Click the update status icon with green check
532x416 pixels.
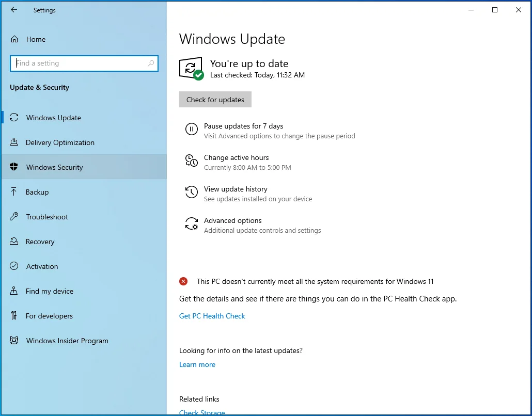(x=191, y=69)
